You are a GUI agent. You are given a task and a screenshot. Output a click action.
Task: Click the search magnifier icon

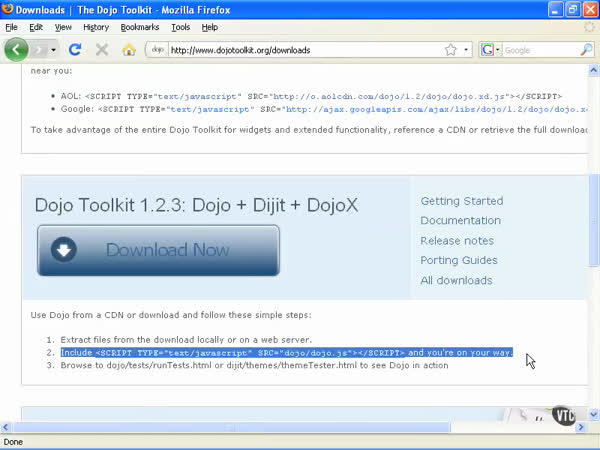point(587,49)
